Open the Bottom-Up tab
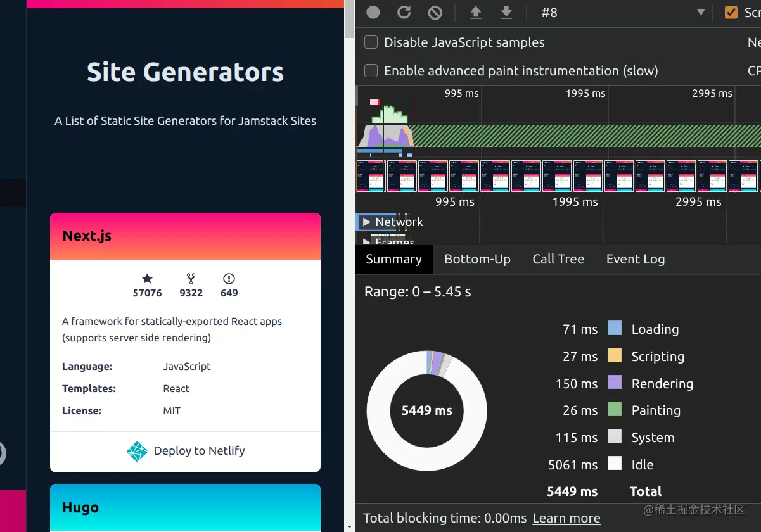The width and height of the screenshot is (761, 532). tap(477, 259)
